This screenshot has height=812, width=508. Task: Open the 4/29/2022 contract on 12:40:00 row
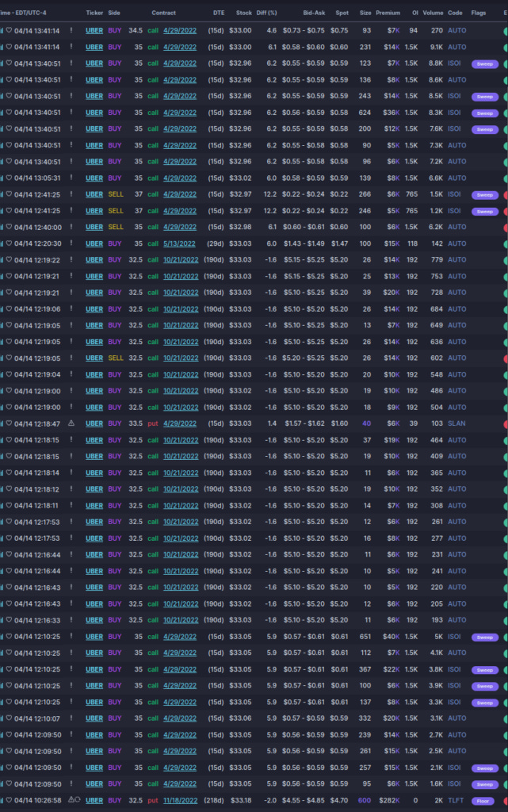click(180, 227)
